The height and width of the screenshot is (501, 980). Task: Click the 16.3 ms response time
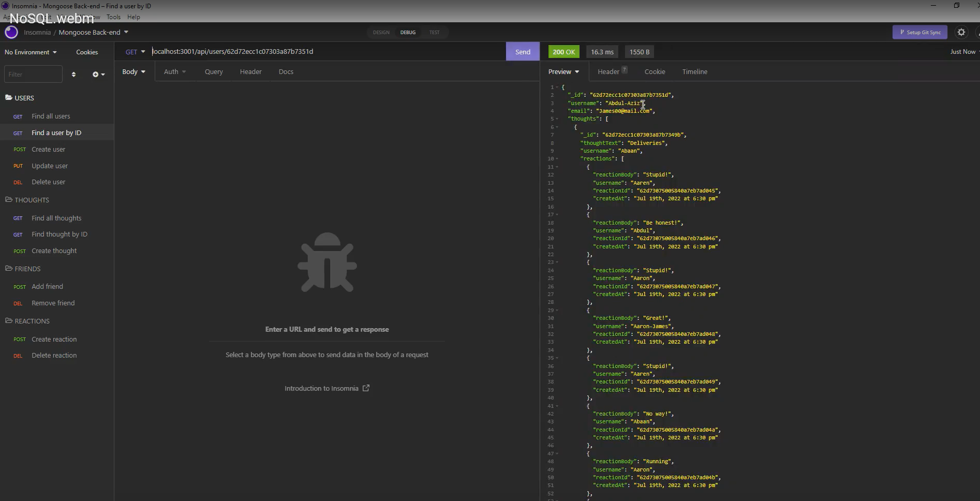[x=602, y=52]
